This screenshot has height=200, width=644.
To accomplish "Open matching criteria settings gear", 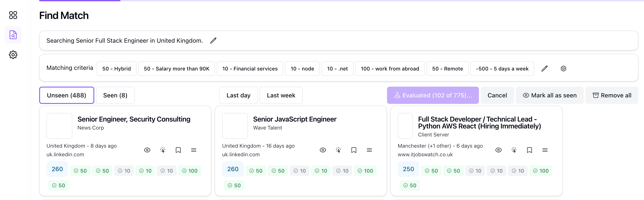I will pos(563,69).
